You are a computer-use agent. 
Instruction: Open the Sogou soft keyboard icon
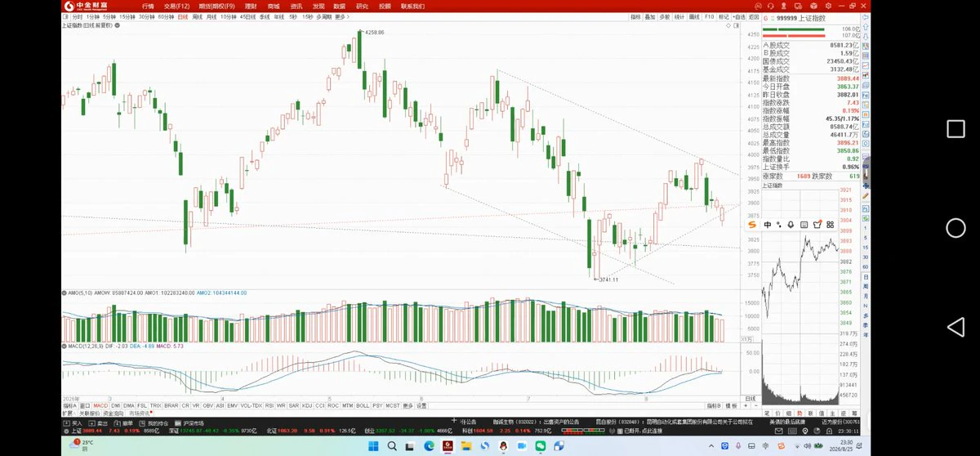pyautogui.click(x=804, y=225)
